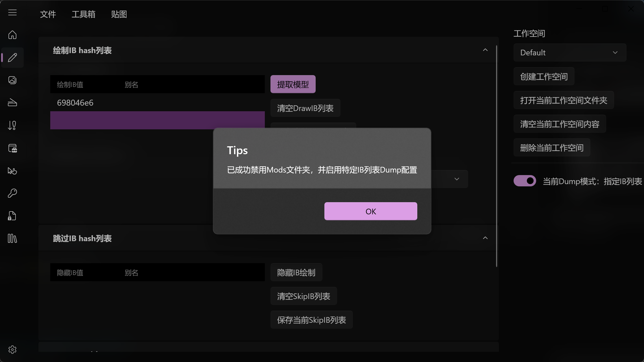The image size is (644, 362).
Task: Click the scan/send sidebar icon
Action: [x=12, y=103]
